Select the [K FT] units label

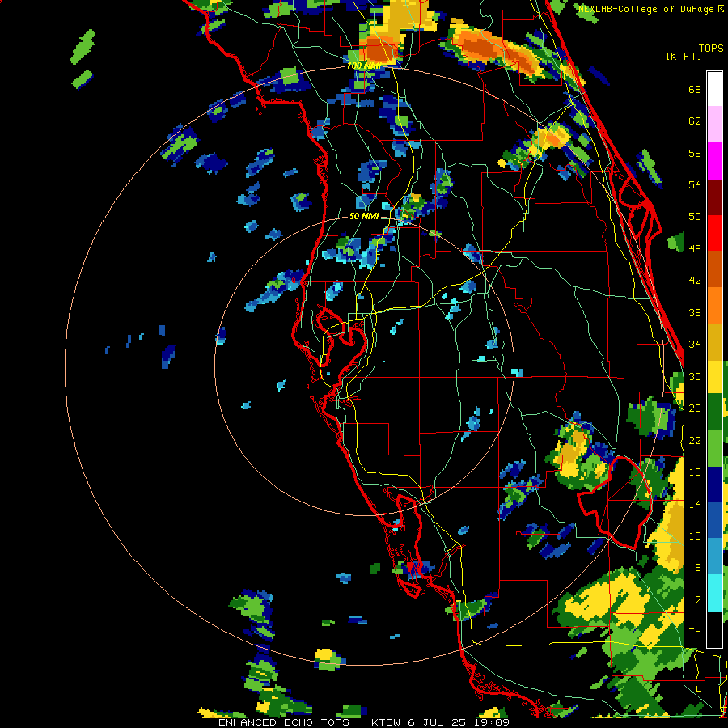click(x=684, y=56)
